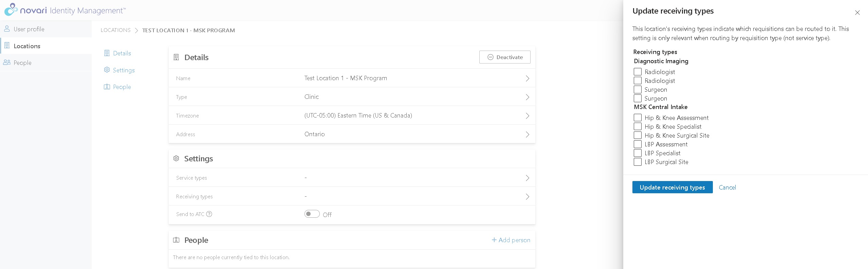Close the Update receiving types panel

coord(857,13)
